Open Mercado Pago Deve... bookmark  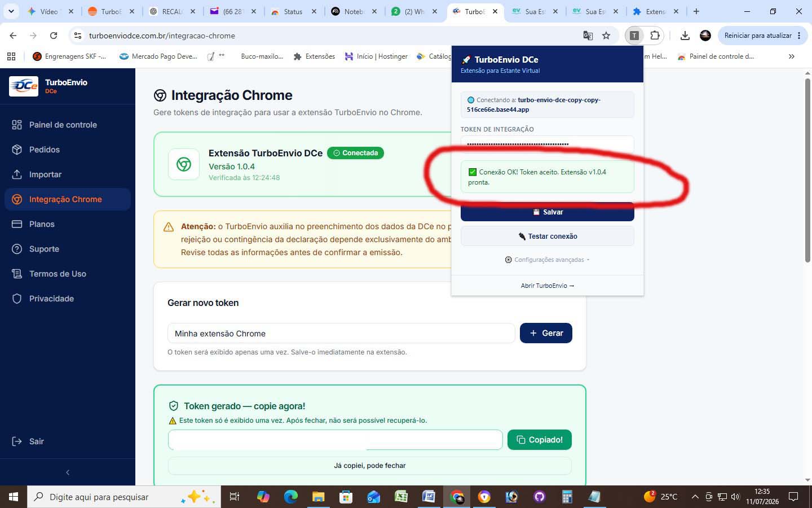(158, 56)
